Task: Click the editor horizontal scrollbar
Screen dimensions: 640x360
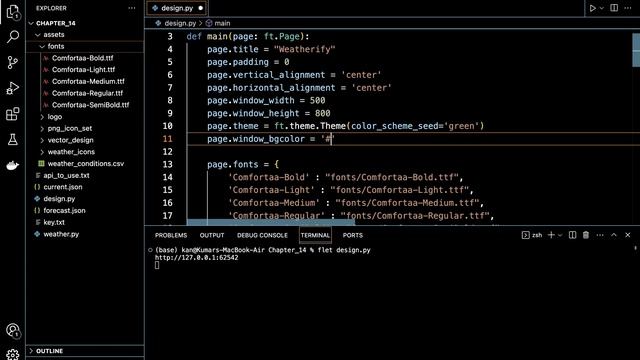Action: [271, 222]
